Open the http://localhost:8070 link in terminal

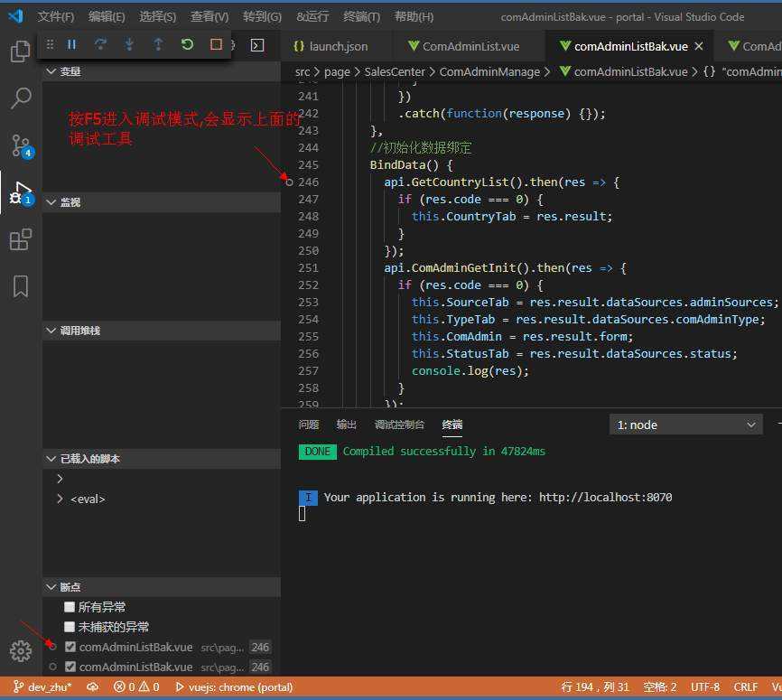[x=605, y=498]
